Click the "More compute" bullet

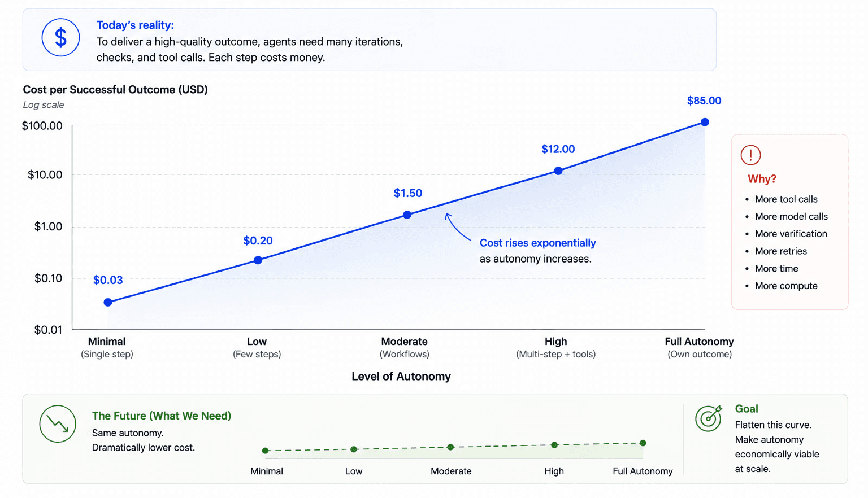[786, 286]
